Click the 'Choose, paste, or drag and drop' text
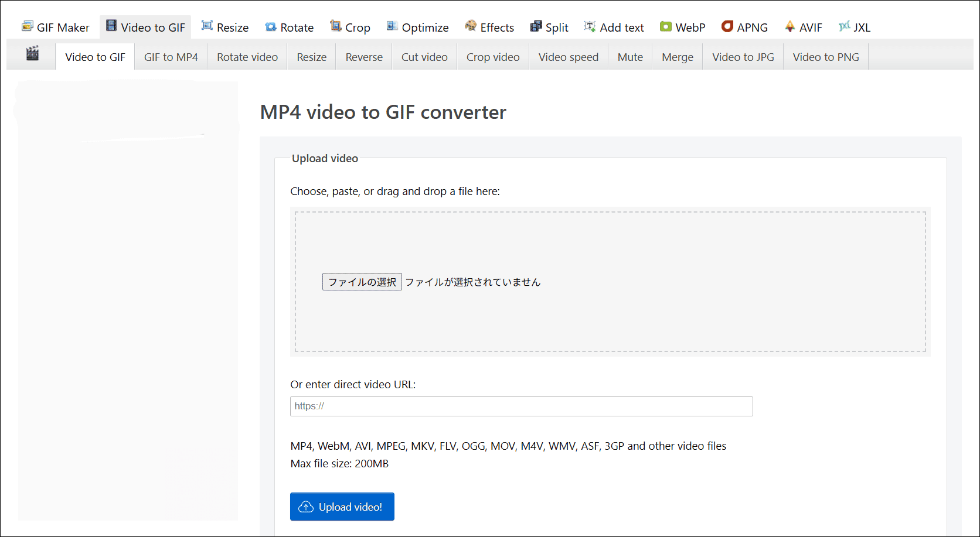The height and width of the screenshot is (537, 980). coord(395,191)
